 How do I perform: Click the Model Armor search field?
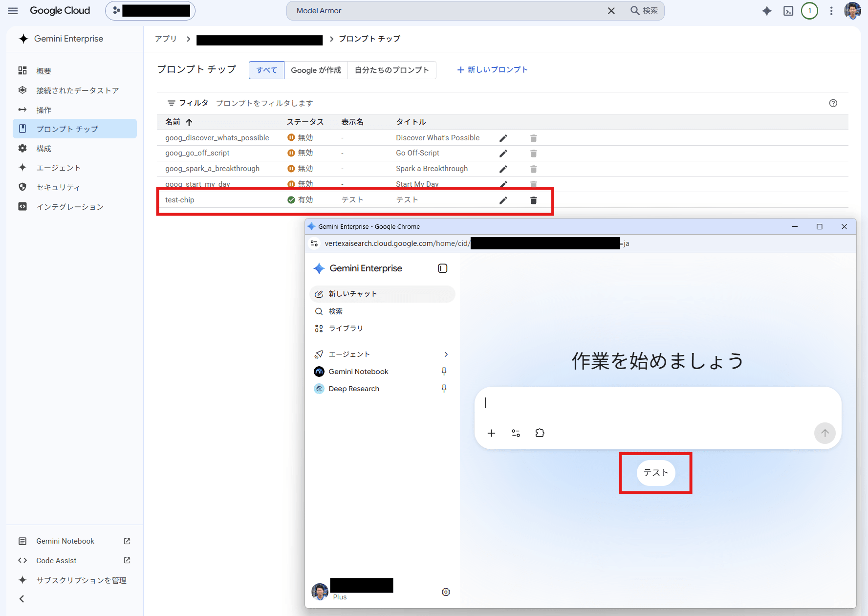pyautogui.click(x=447, y=11)
